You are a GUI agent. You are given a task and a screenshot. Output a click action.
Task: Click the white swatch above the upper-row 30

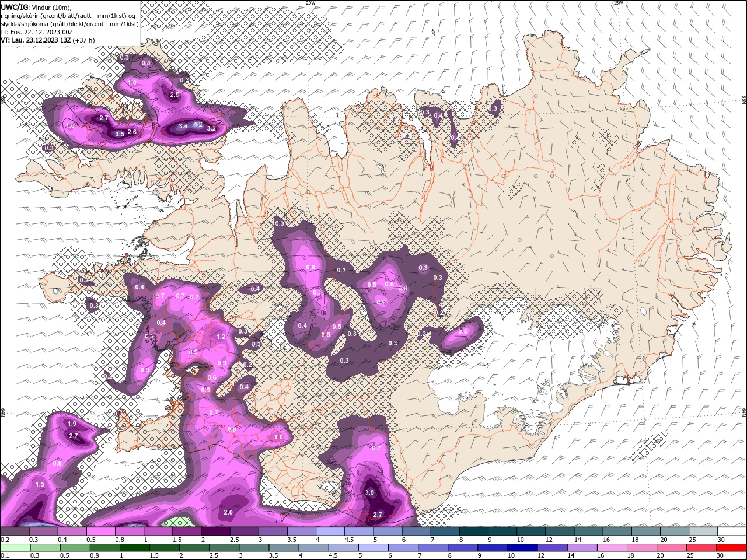[x=732, y=531]
